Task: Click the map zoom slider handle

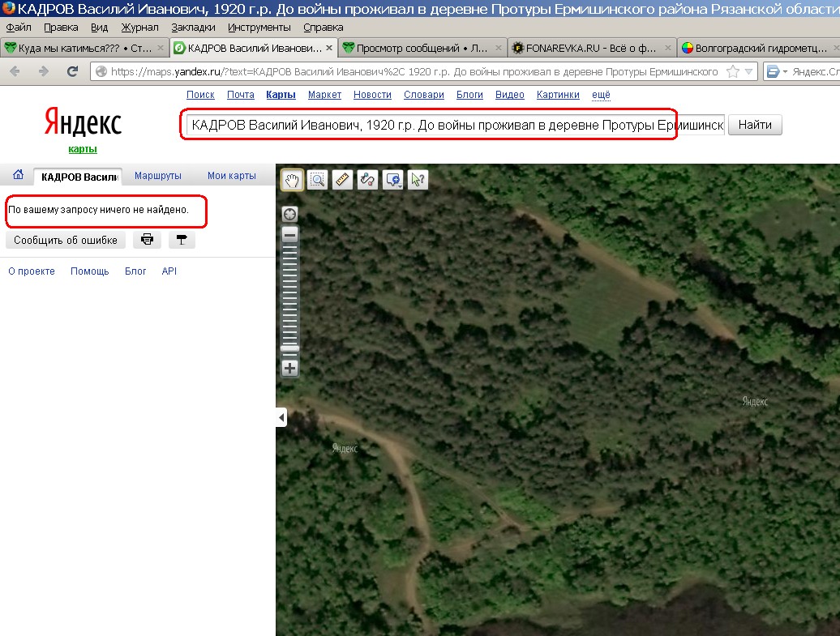Action: pos(289,349)
